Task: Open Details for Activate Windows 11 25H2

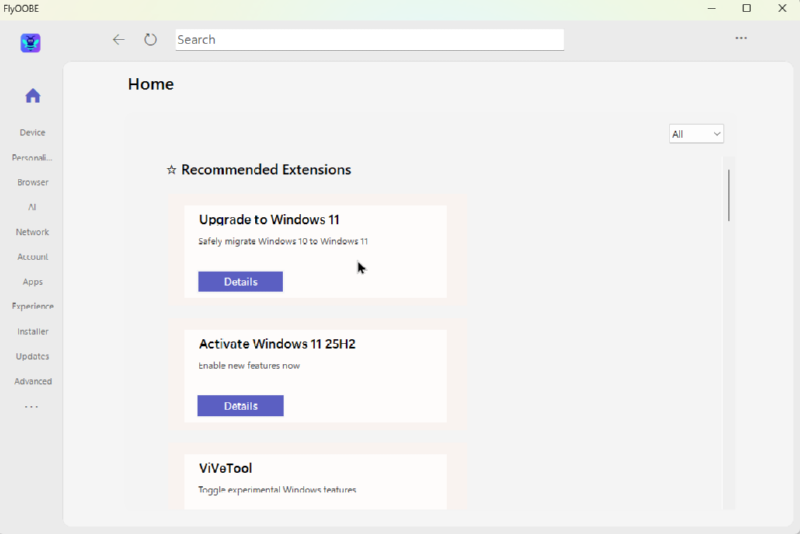Action: pyautogui.click(x=240, y=406)
